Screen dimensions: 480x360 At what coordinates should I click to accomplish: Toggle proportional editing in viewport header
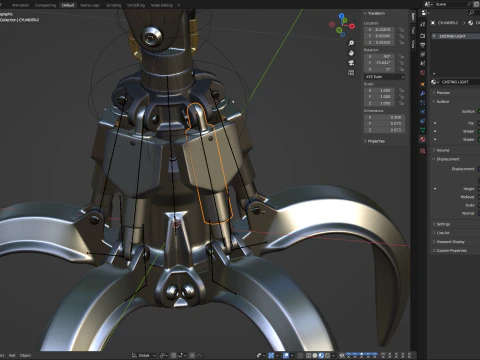[192, 355]
